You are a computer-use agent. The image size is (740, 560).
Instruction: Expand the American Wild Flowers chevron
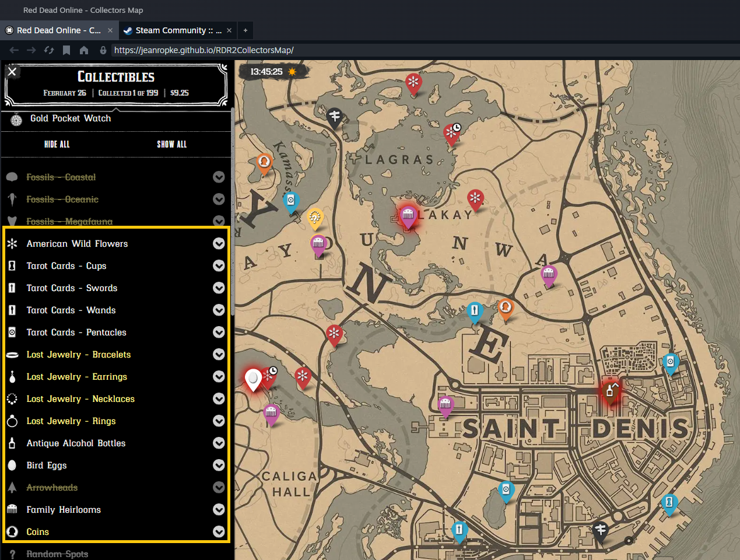click(219, 244)
